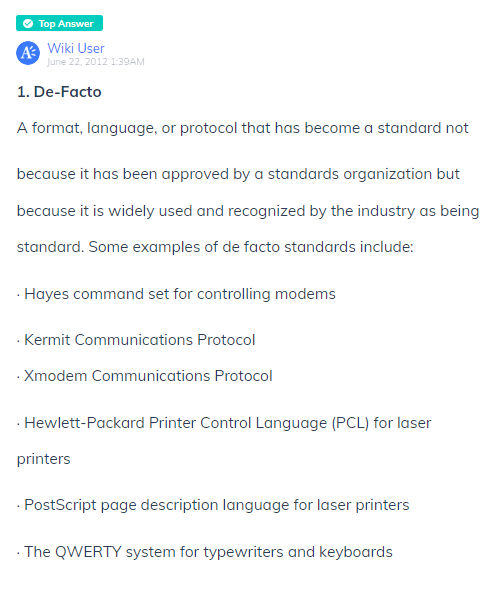
Task: Click the text 'standards organization but'
Action: pos(364,174)
